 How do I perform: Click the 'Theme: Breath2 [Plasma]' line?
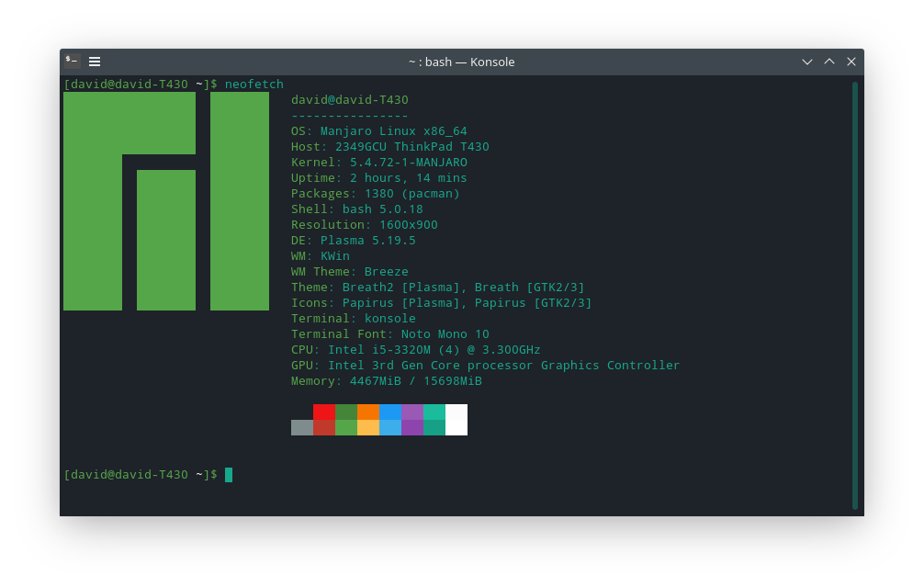438,287
